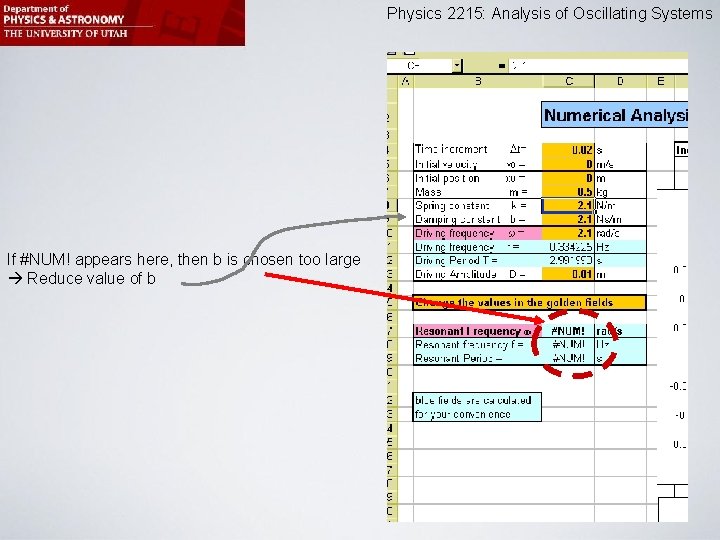The height and width of the screenshot is (540, 720).
Task: Select the Mass value 0.5
Action: [568, 192]
